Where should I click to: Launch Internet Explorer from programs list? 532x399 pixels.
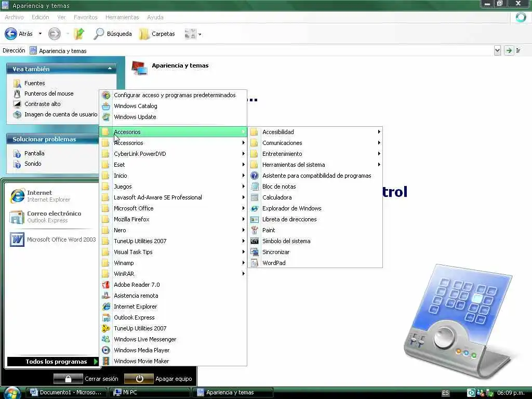(x=173, y=307)
